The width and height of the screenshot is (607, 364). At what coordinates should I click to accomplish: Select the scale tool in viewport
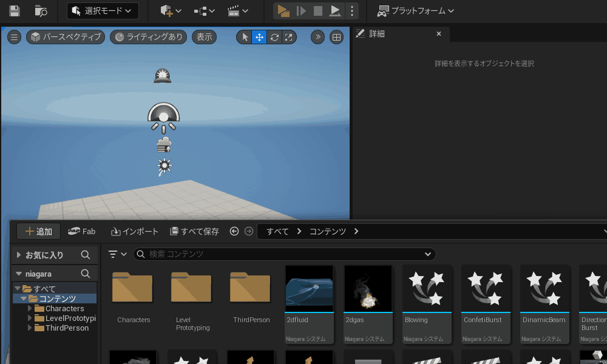pyautogui.click(x=289, y=37)
